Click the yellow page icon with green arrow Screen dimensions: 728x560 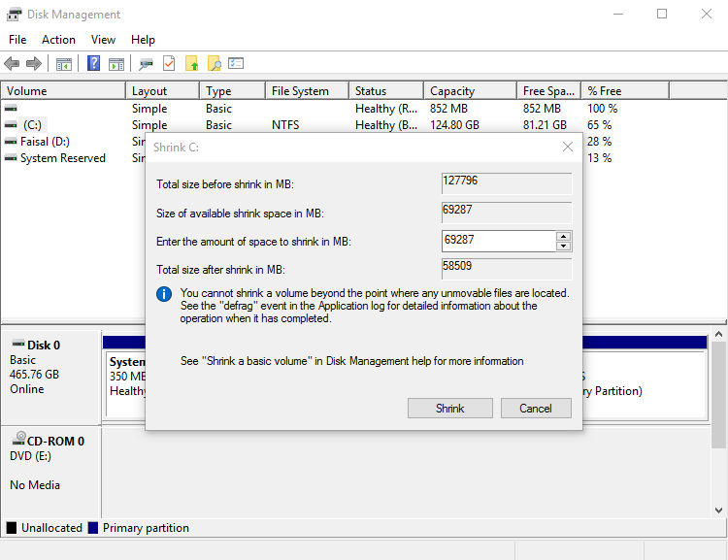click(191, 64)
